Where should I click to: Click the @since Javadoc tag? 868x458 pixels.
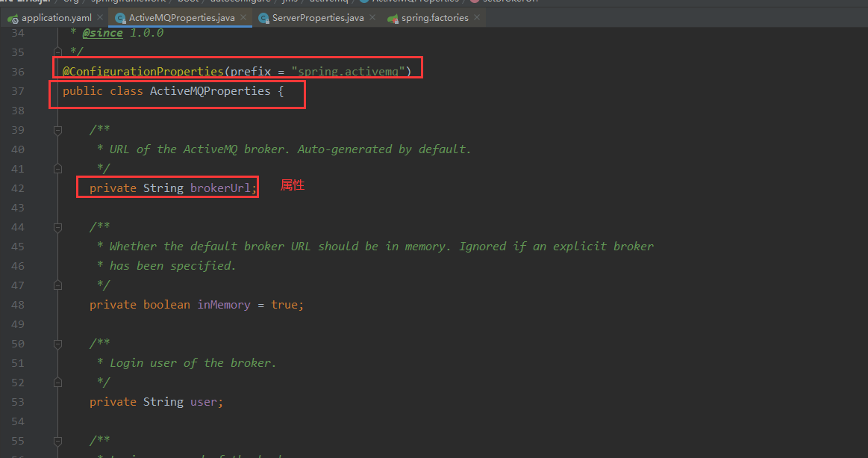pos(102,33)
